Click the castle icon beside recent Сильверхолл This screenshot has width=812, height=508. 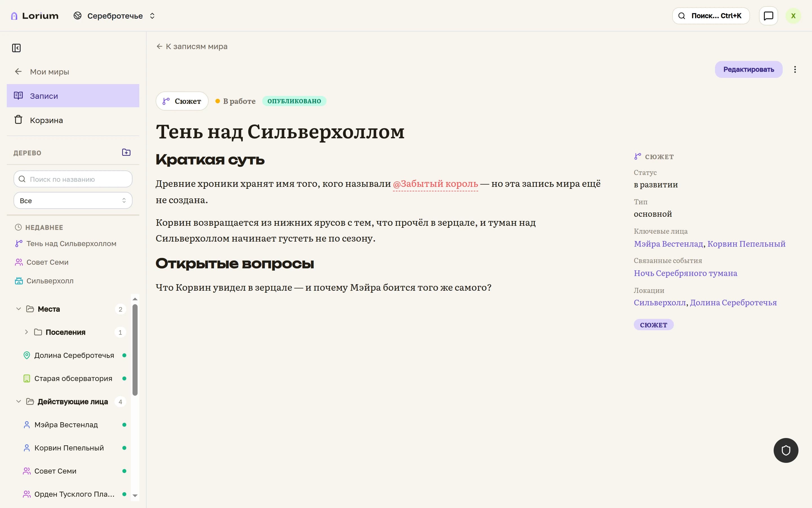[19, 281]
